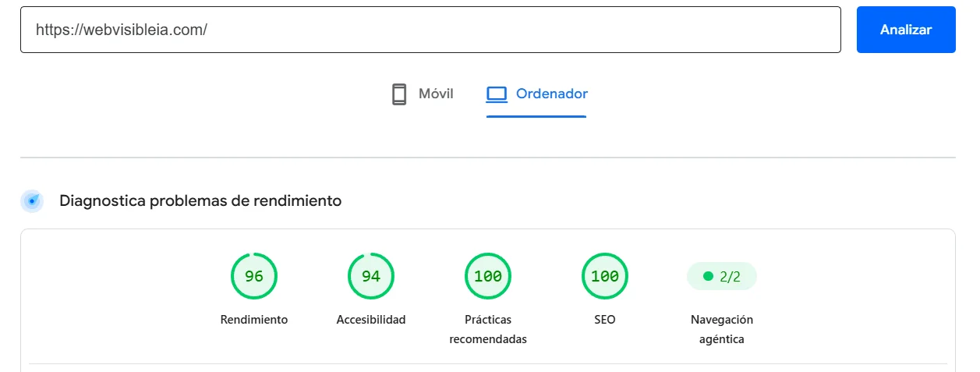The image size is (980, 372).
Task: Click the Móvil phone icon
Action: (x=399, y=94)
